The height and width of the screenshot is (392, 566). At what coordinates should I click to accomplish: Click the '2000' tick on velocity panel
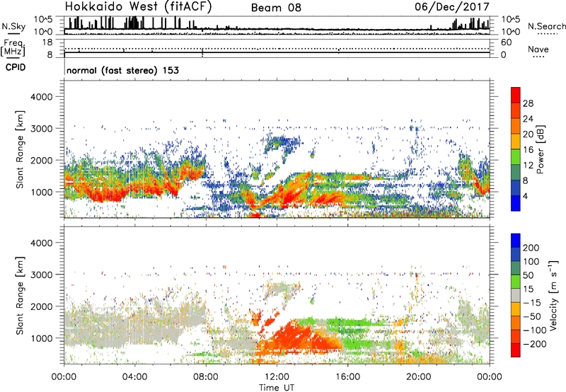pos(41,306)
